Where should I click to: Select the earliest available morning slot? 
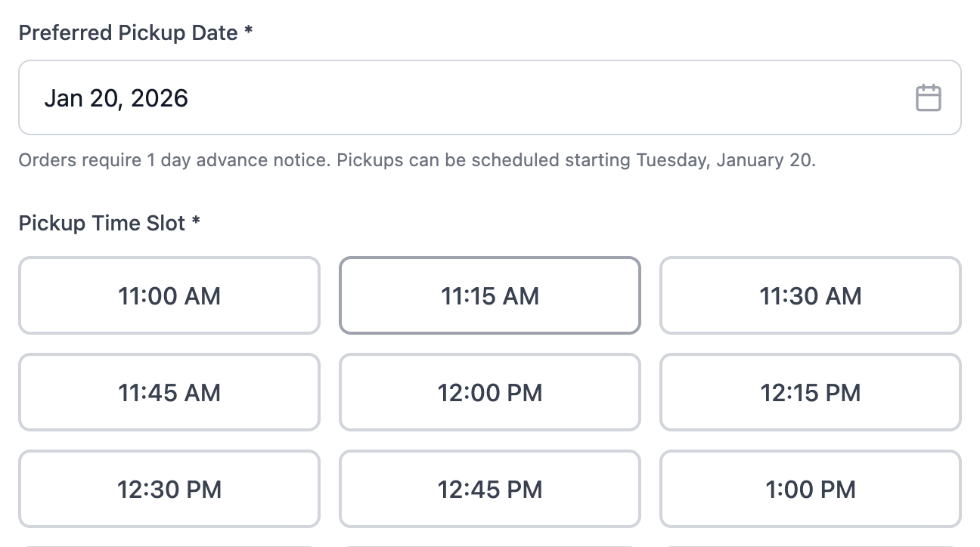coord(169,295)
